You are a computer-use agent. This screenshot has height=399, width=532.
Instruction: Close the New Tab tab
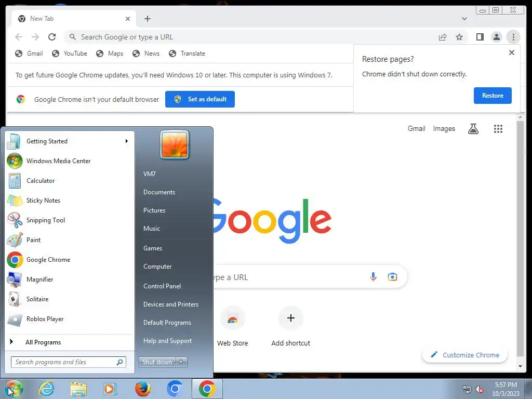(128, 19)
